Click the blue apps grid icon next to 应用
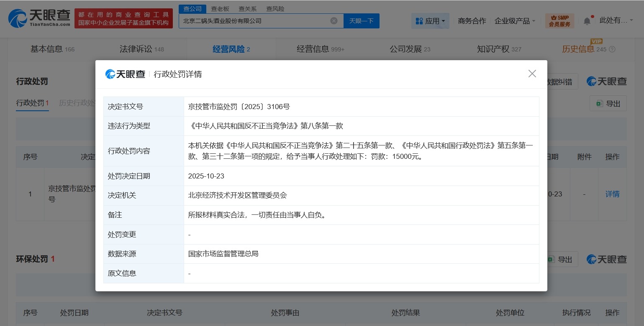 pyautogui.click(x=419, y=20)
